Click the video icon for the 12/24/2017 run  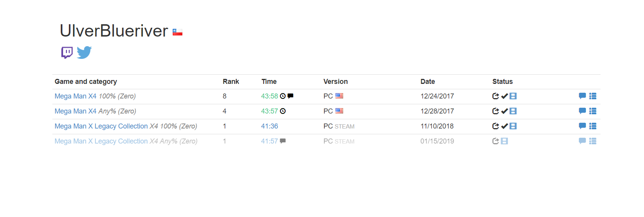click(x=513, y=96)
